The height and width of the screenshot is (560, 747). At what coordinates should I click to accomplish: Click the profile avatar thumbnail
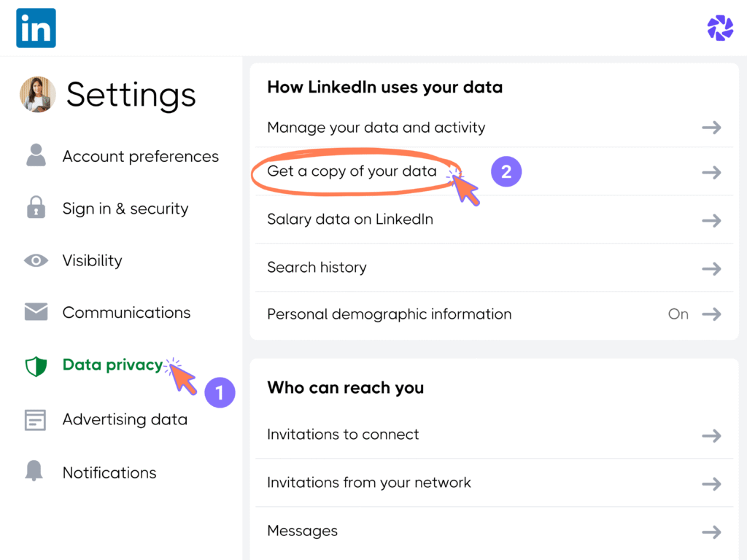pyautogui.click(x=38, y=95)
